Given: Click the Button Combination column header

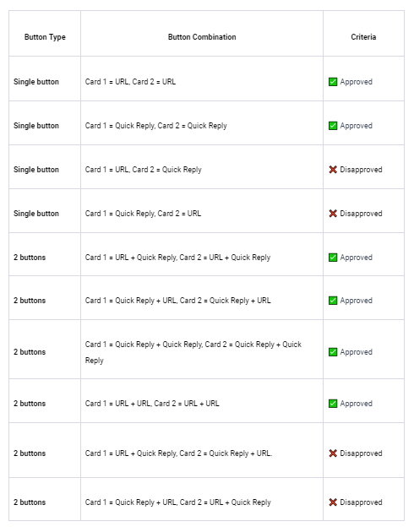Looking at the screenshot, I should [x=202, y=37].
